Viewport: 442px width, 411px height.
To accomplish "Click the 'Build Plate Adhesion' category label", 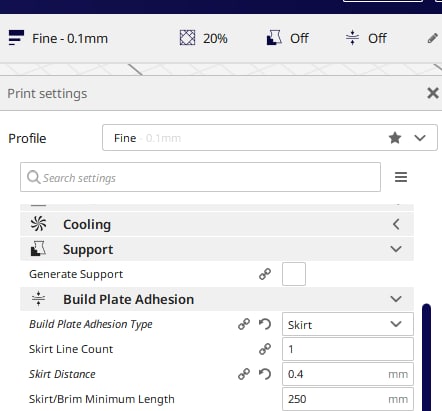I will 129,299.
